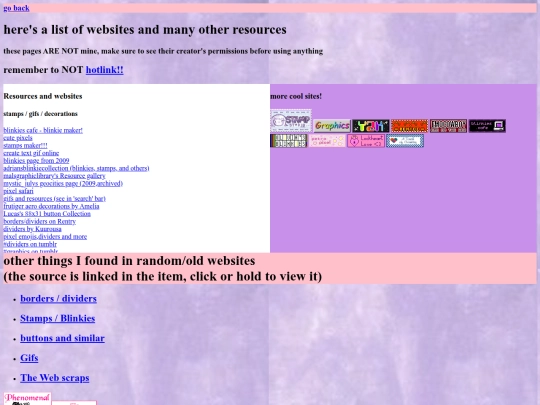540x405 pixels.
Task: Go to borders / dividers section
Action: point(59,299)
